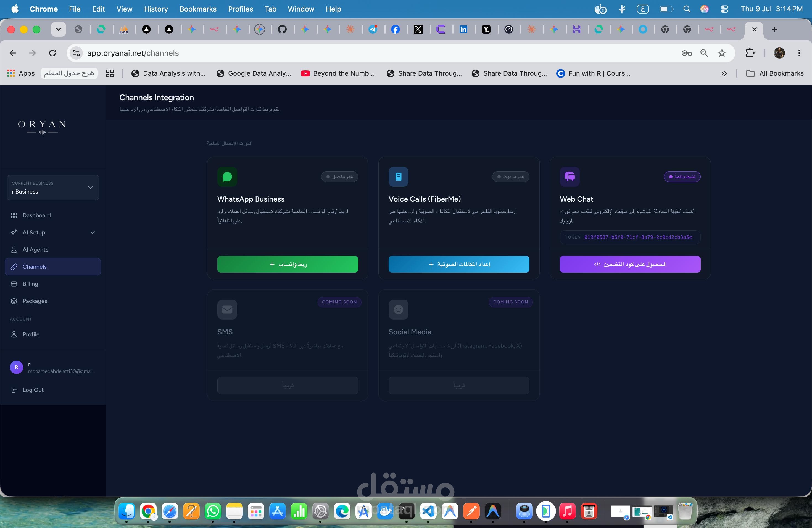Select the Web Chat token value
812x528 pixels.
point(638,237)
